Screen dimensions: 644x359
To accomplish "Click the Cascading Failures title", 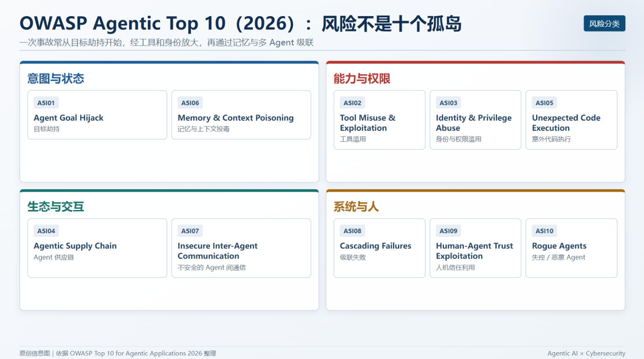I will point(376,246).
